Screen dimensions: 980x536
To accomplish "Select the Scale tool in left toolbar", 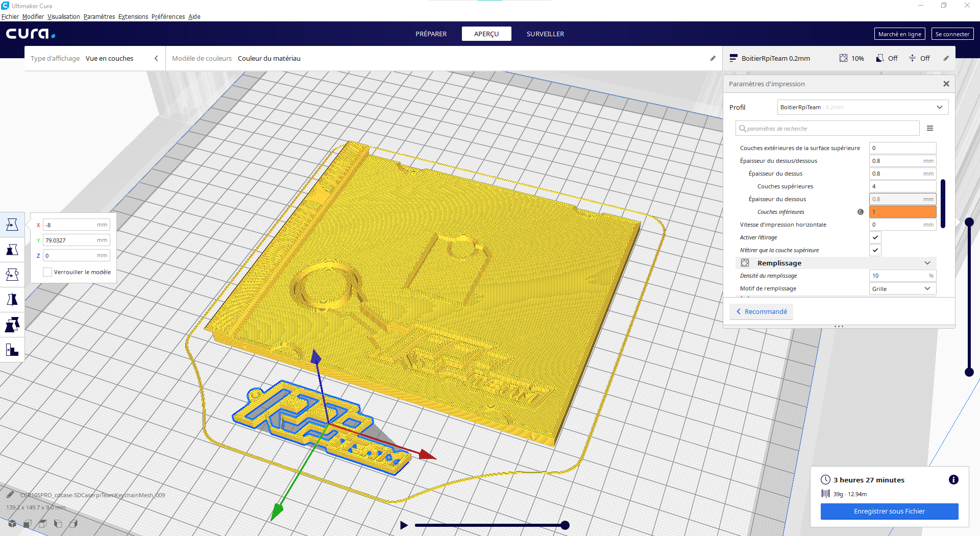I will point(12,250).
